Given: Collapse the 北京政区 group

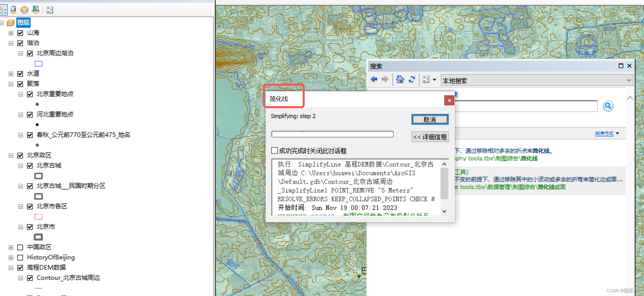Looking at the screenshot, I should (11, 155).
